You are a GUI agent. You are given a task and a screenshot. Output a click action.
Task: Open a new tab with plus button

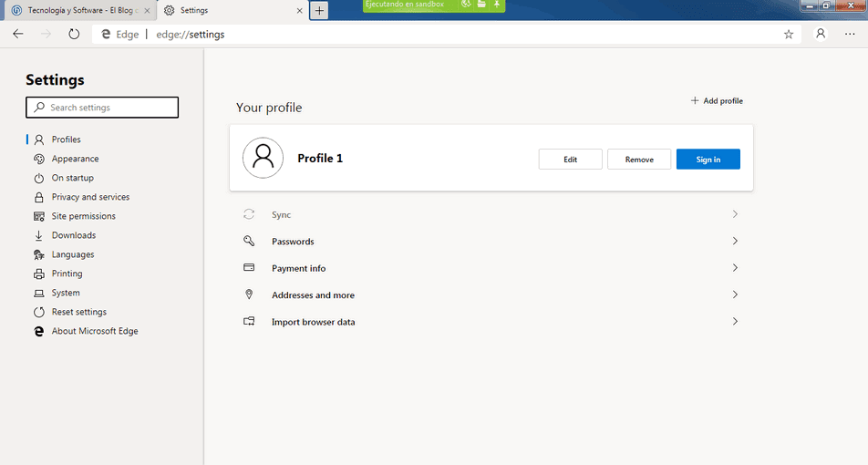pyautogui.click(x=319, y=11)
